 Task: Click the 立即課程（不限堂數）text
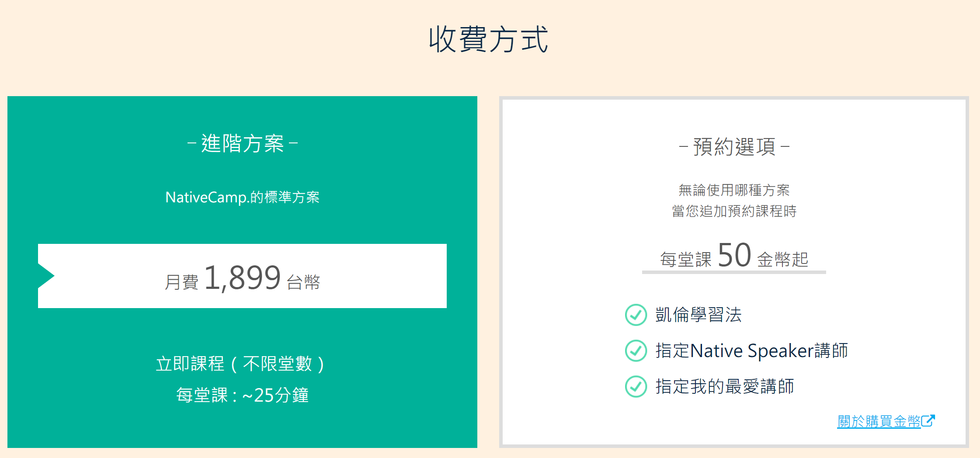(x=240, y=364)
